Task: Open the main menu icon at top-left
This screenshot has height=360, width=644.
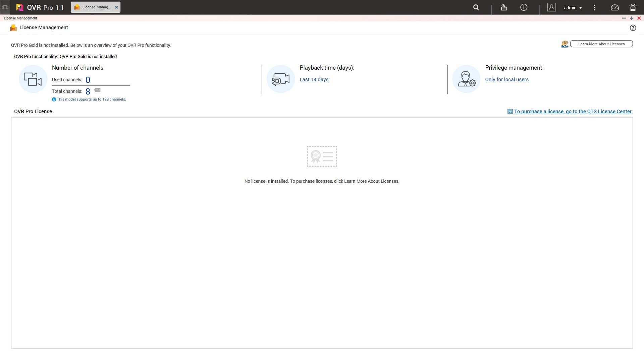Action: 5,7
